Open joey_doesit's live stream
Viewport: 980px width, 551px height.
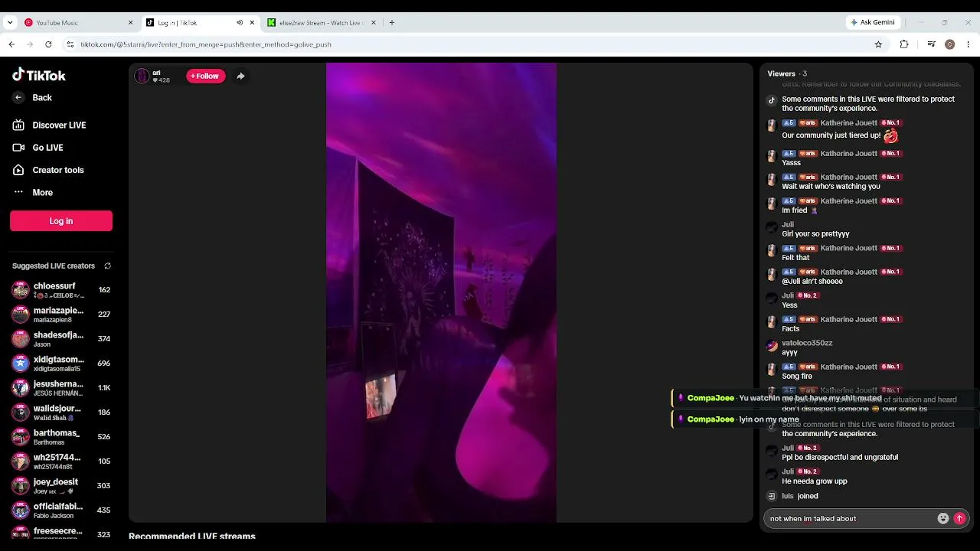pyautogui.click(x=61, y=486)
